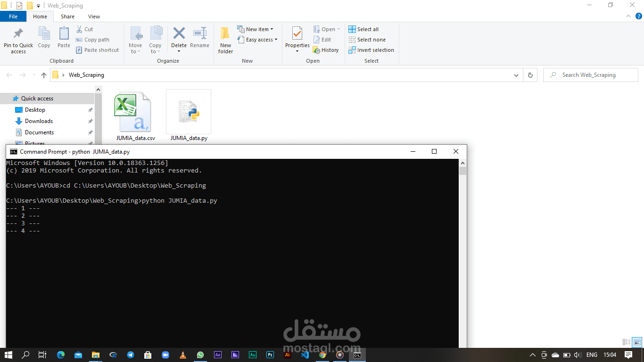Open the File tab
Screen dimensions: 644x362
pos(13,16)
